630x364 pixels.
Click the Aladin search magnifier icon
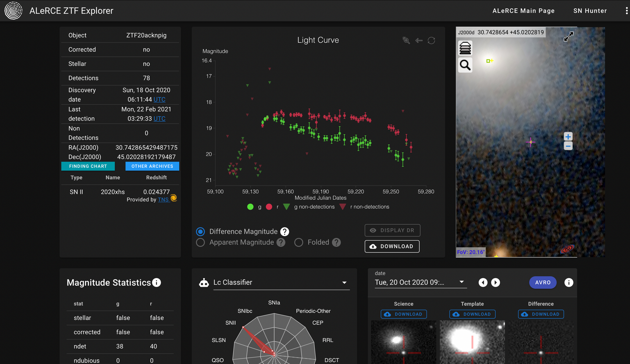click(x=465, y=65)
